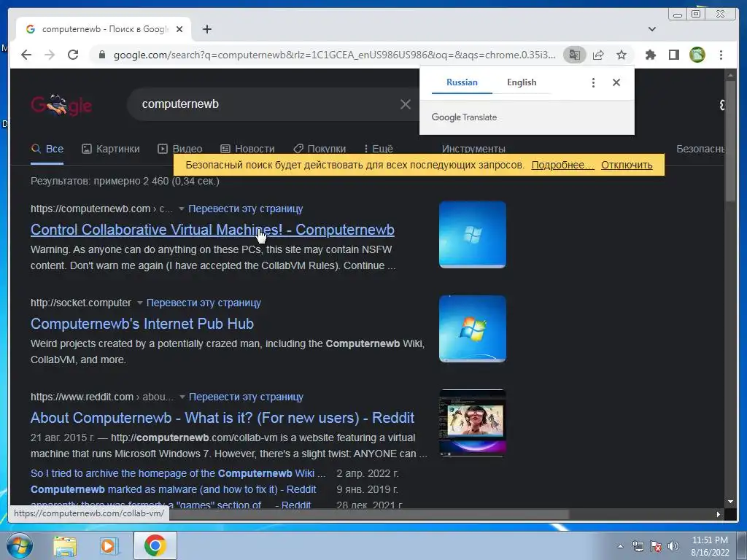Toggle the Chrome side panel icon
The height and width of the screenshot is (560, 747).
[x=673, y=55]
